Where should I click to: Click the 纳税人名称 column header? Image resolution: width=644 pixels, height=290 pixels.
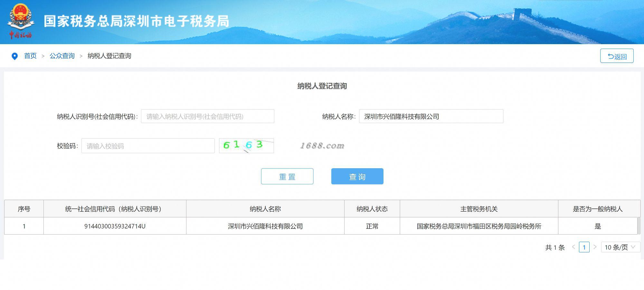(265, 209)
